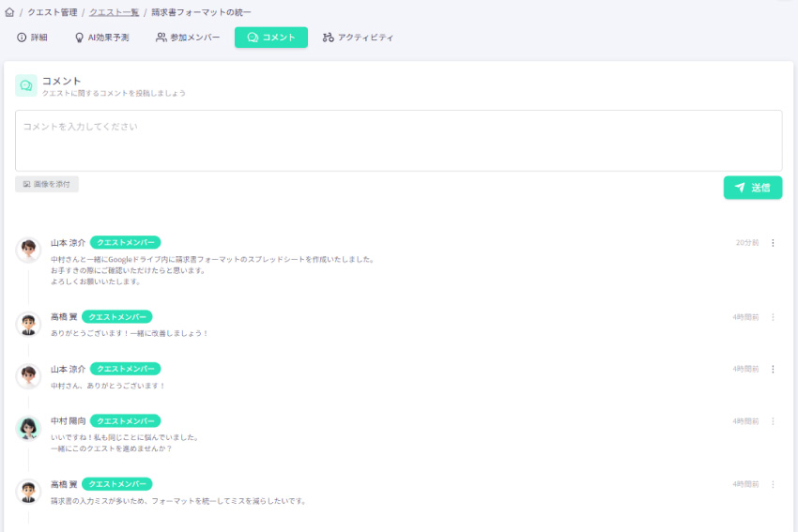Click 20分前 timestamp
798x532 pixels.
click(x=747, y=243)
